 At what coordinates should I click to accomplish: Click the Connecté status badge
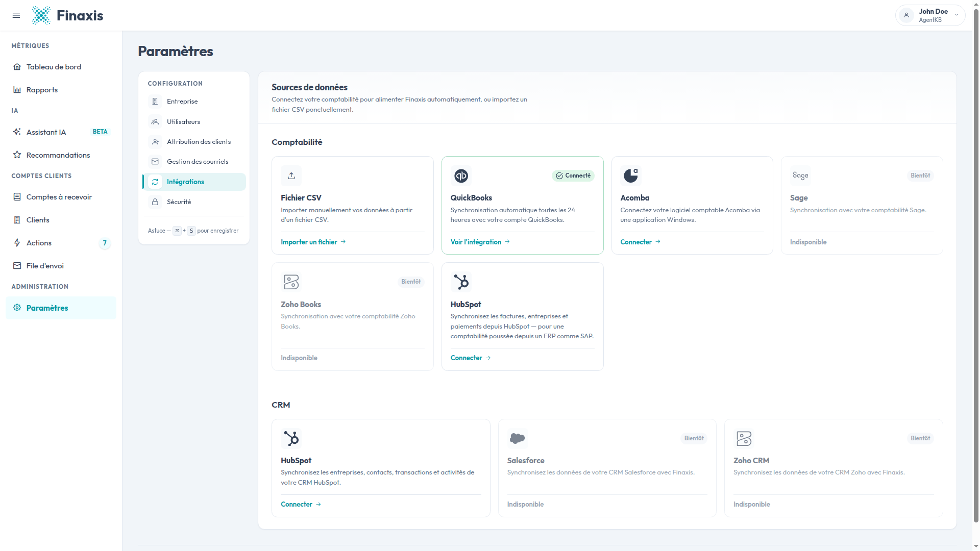click(x=573, y=176)
